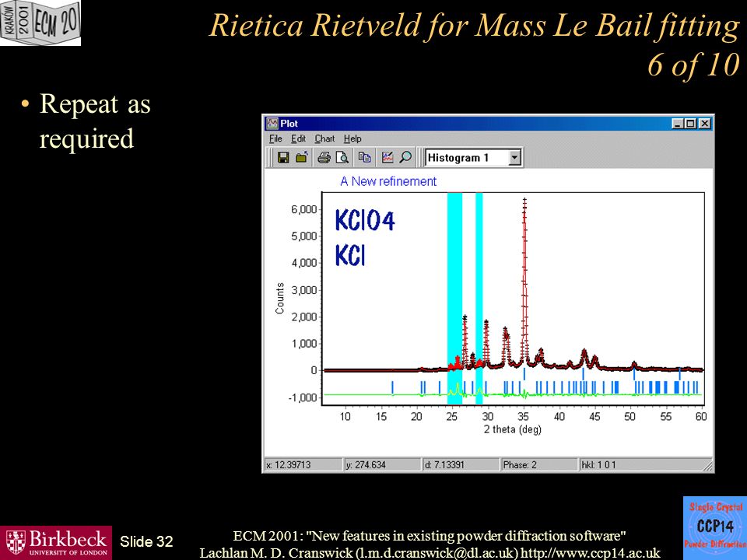Click the Save icon in Plot toolbar

click(x=283, y=158)
